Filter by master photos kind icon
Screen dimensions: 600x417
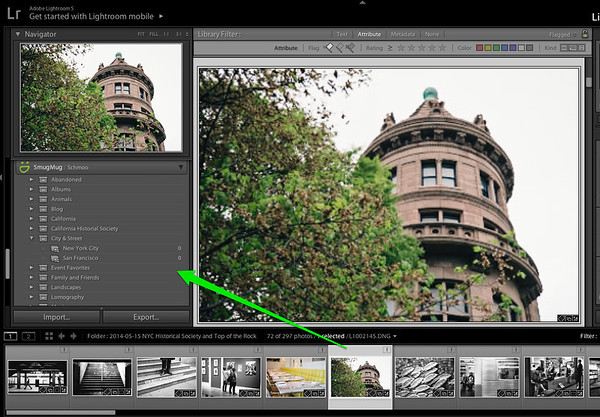(564, 48)
